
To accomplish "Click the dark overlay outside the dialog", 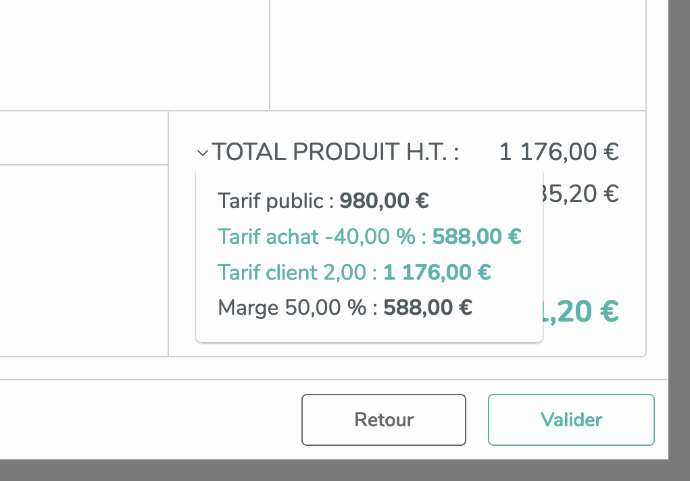I will (x=680, y=240).
